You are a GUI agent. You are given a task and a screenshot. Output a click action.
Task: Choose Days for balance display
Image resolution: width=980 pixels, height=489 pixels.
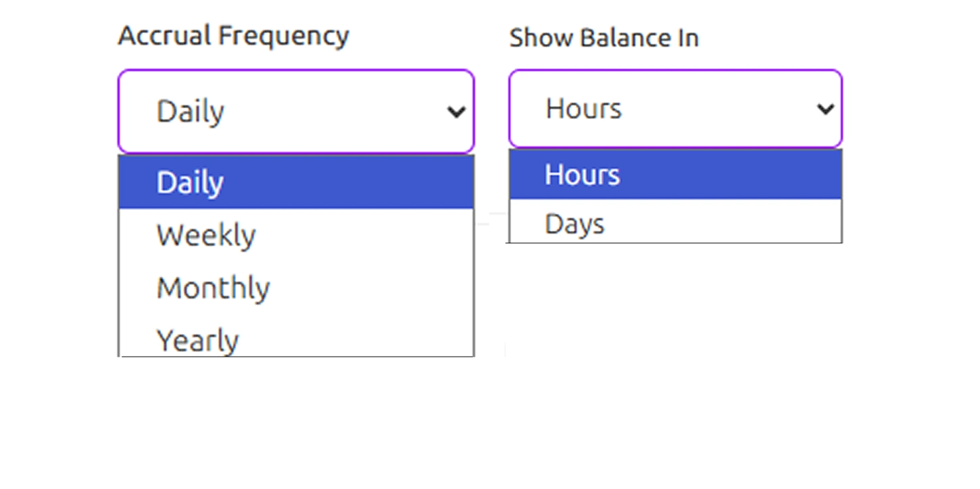[675, 224]
